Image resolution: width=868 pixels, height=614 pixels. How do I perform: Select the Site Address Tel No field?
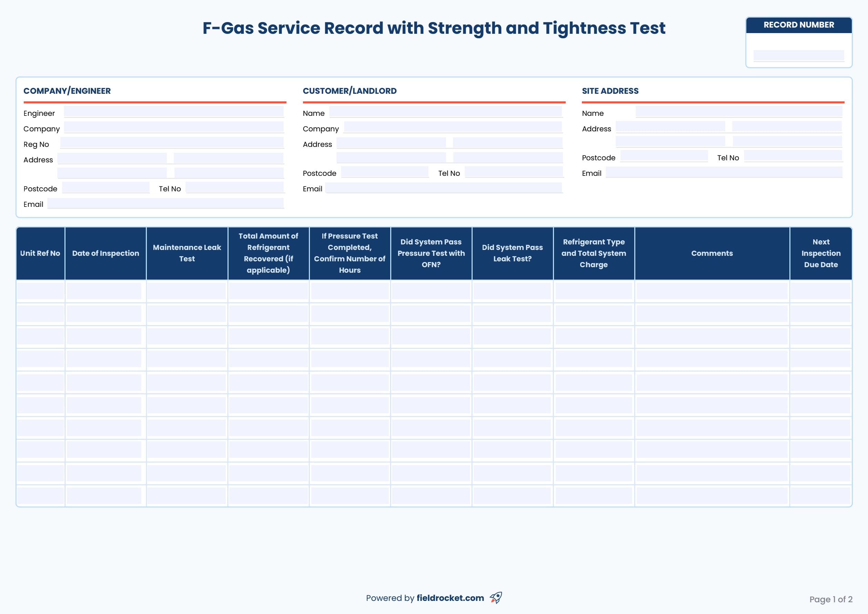(x=793, y=156)
